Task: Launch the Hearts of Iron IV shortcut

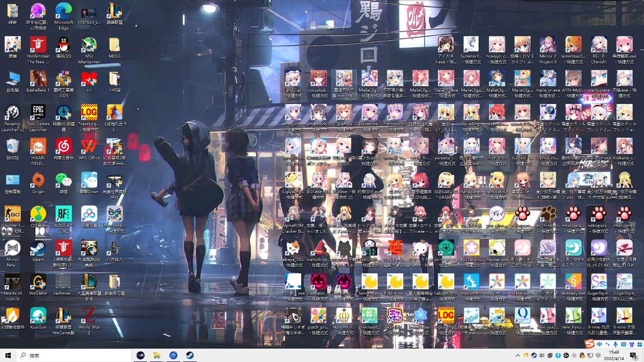Action: pyautogui.click(x=12, y=286)
